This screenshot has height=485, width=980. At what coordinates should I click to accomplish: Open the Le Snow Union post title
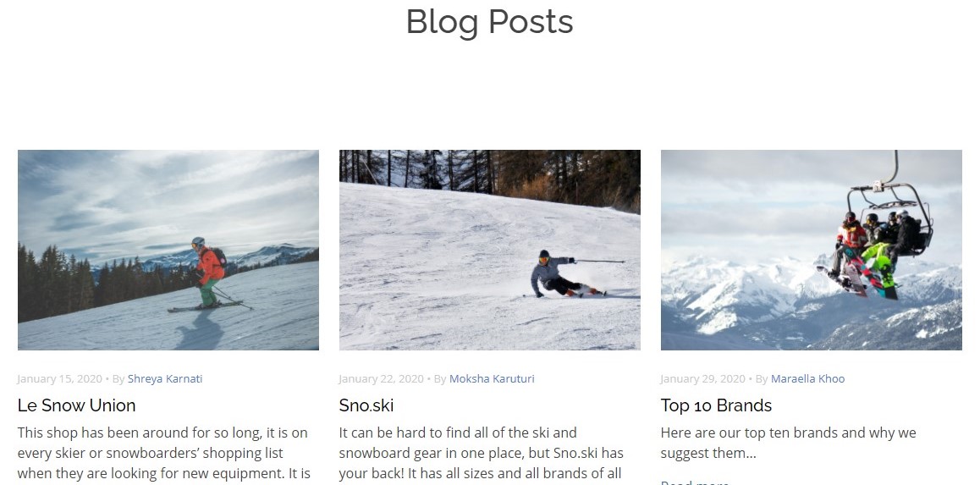pyautogui.click(x=76, y=405)
